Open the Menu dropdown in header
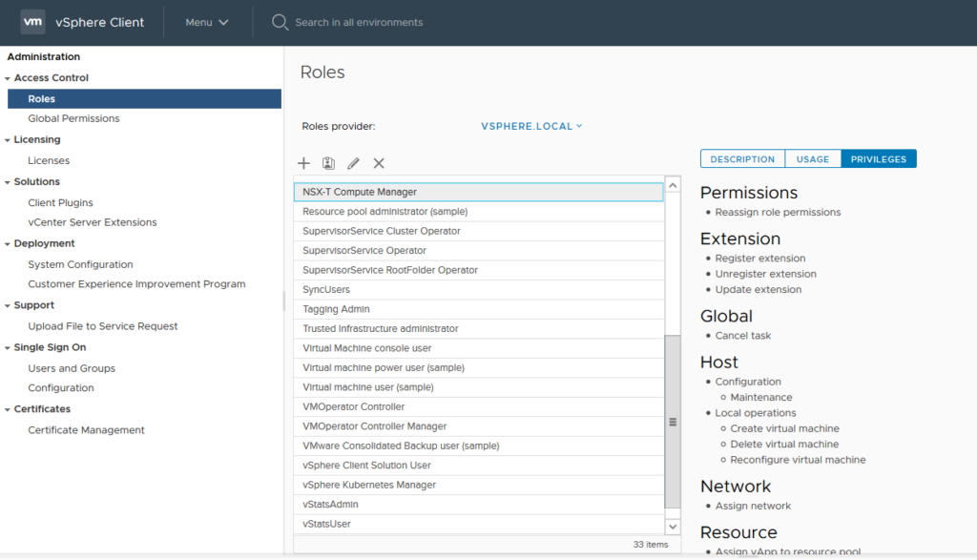The width and height of the screenshot is (977, 560). [x=207, y=22]
